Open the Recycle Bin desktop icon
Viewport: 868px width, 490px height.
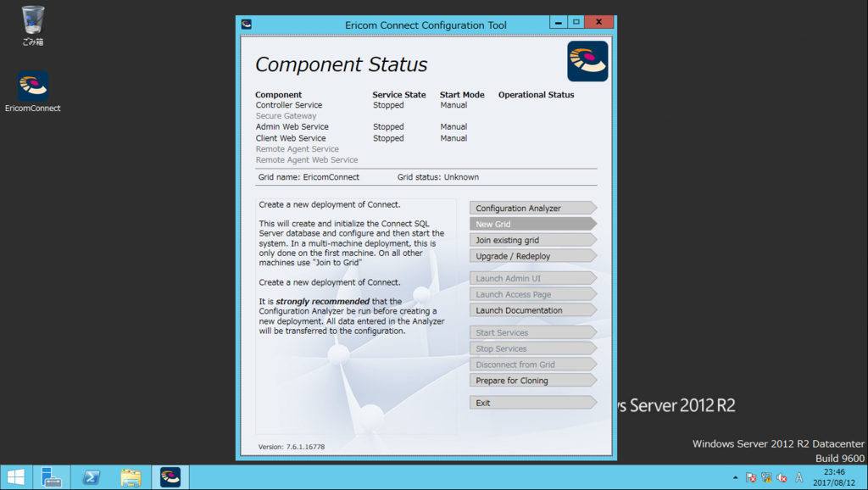(33, 25)
